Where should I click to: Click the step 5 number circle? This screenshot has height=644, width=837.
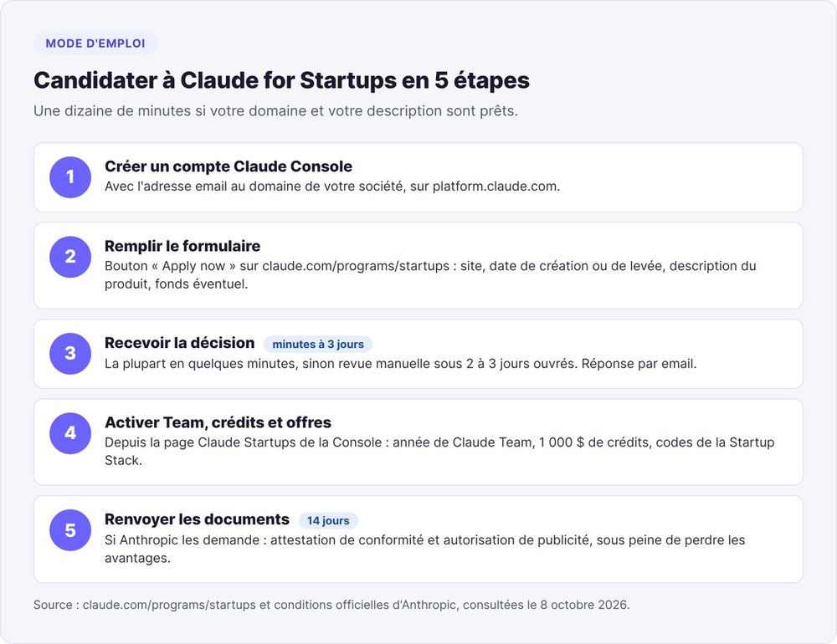(70, 530)
